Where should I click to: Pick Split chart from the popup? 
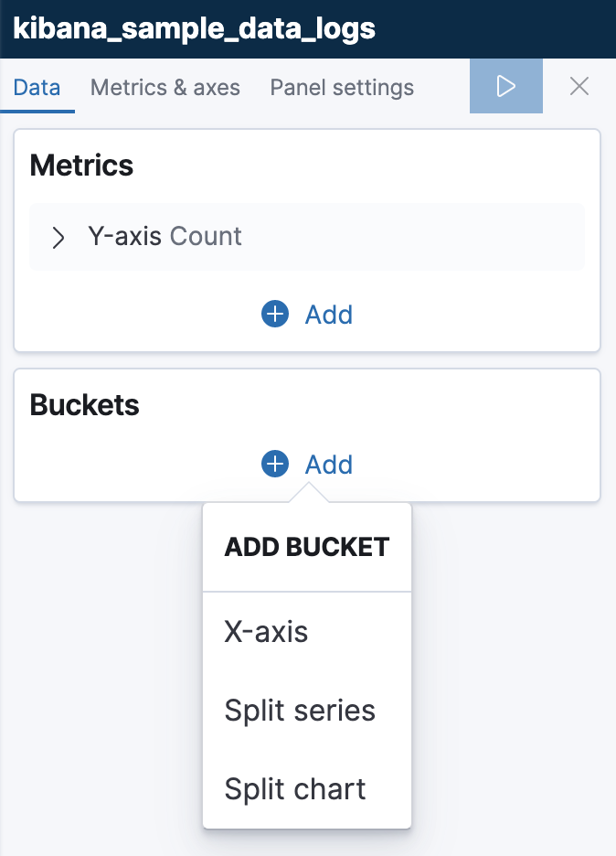coord(295,789)
